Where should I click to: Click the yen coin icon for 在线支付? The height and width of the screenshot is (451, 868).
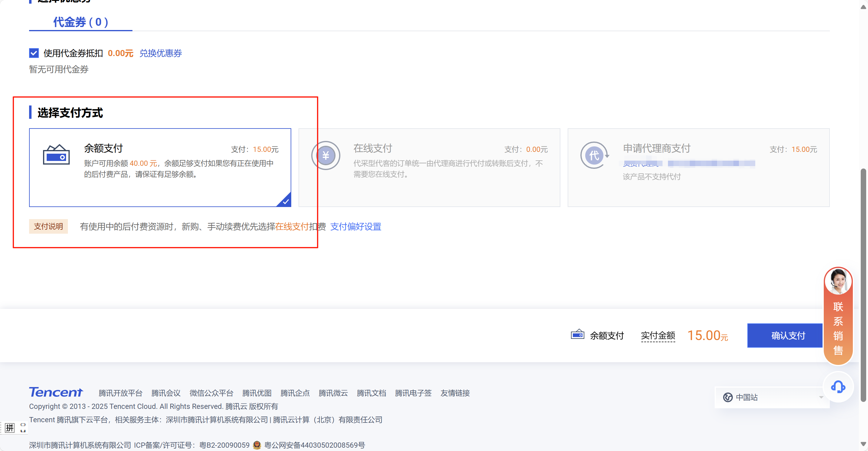tap(326, 155)
